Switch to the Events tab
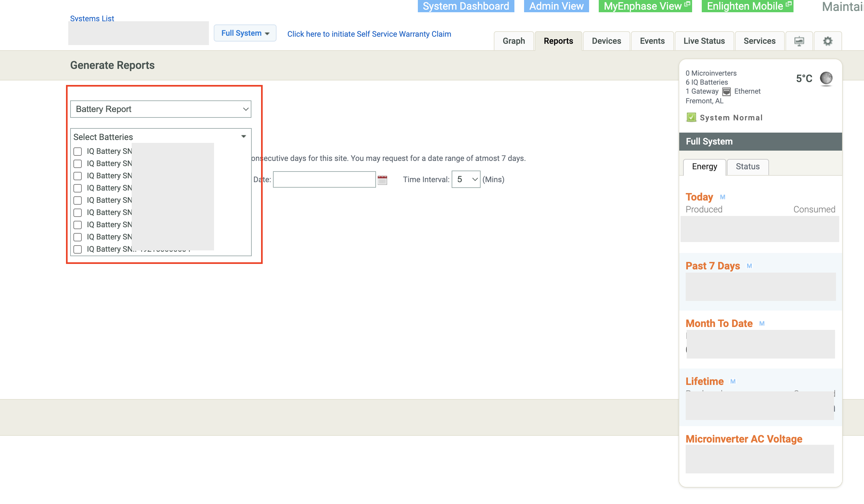This screenshot has width=864, height=504. coord(652,41)
